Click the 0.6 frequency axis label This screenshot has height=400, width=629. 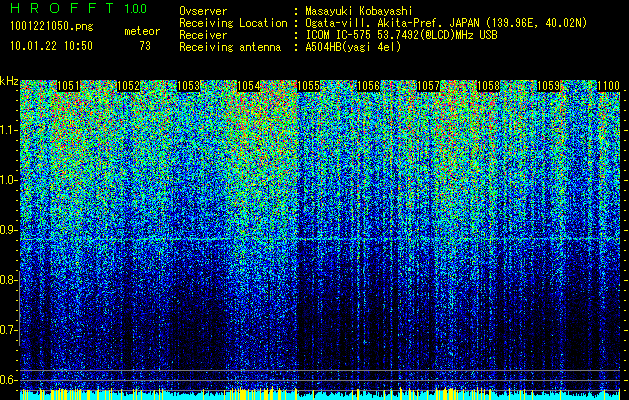point(8,380)
